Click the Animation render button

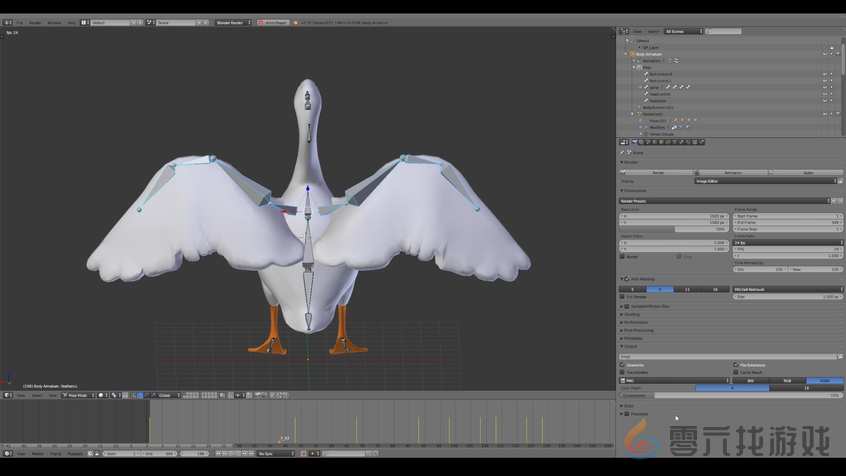(x=731, y=172)
